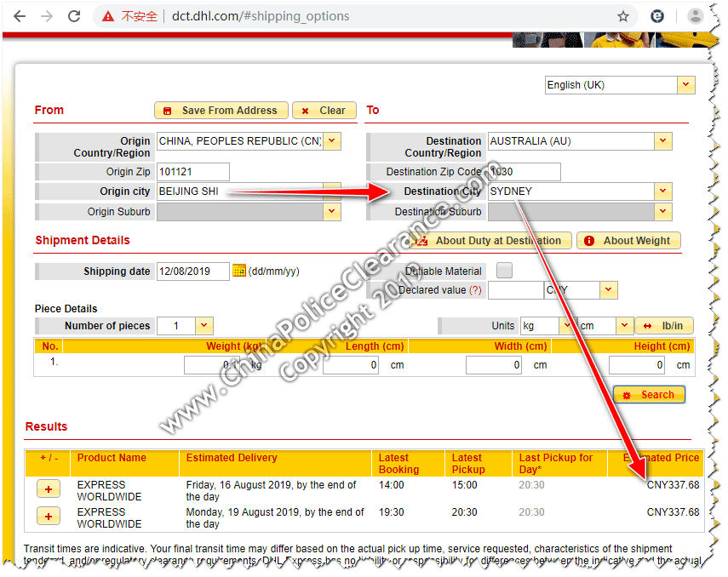
Task: Reload the DHL page
Action: pos(74,16)
